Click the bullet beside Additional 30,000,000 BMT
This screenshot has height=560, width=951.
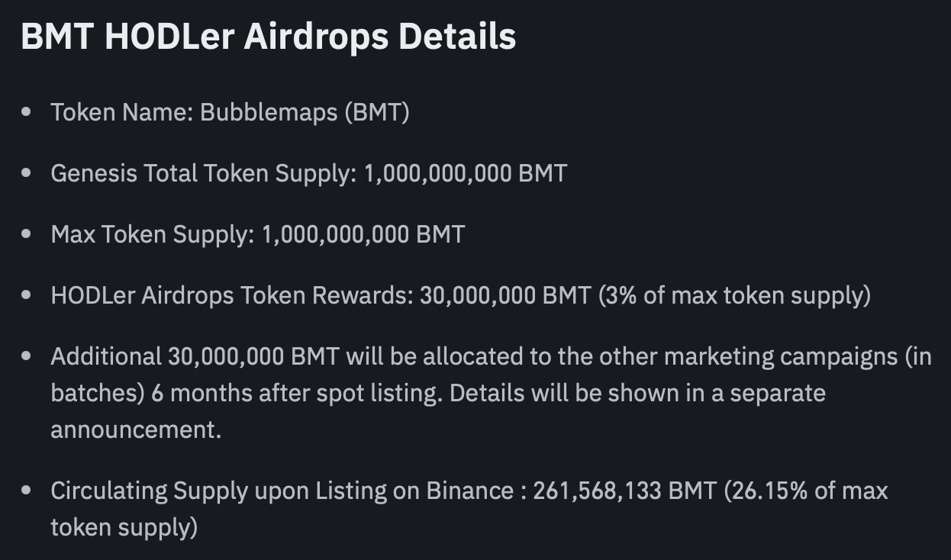point(27,356)
